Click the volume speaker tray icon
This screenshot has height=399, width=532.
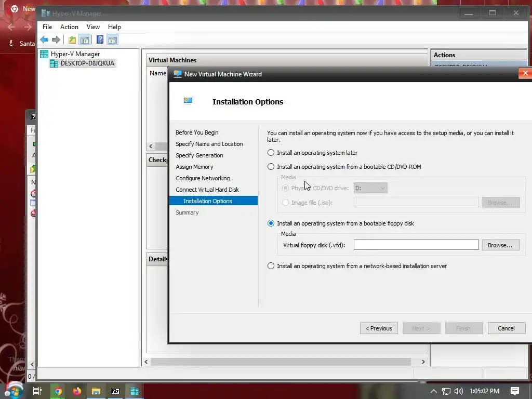coord(458,391)
